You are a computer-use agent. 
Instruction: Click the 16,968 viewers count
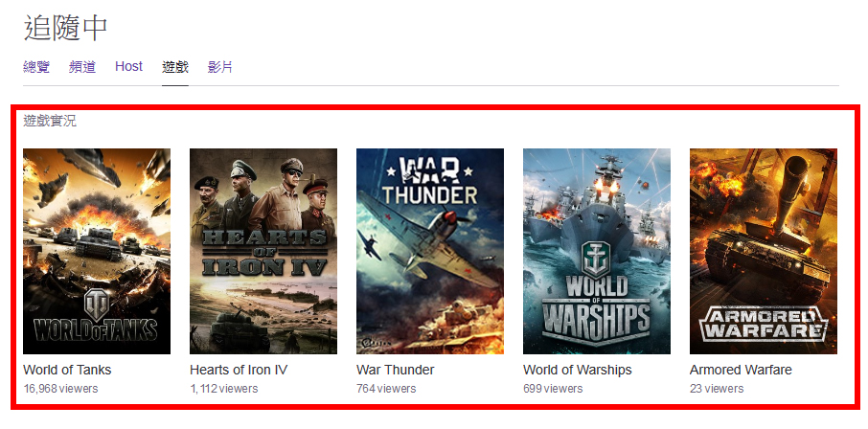60,389
